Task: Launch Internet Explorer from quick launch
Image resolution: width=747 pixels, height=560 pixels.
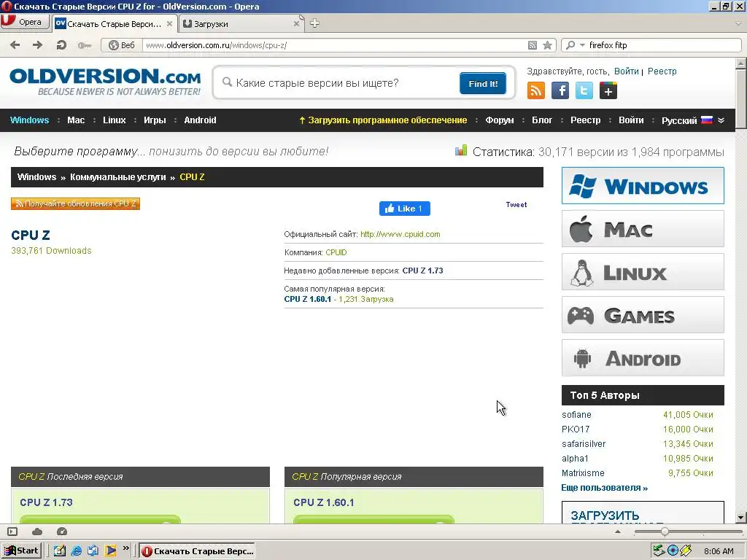Action: [76, 551]
